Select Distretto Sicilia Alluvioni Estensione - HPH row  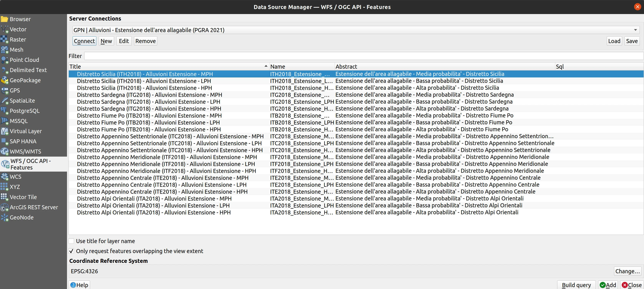click(x=356, y=88)
